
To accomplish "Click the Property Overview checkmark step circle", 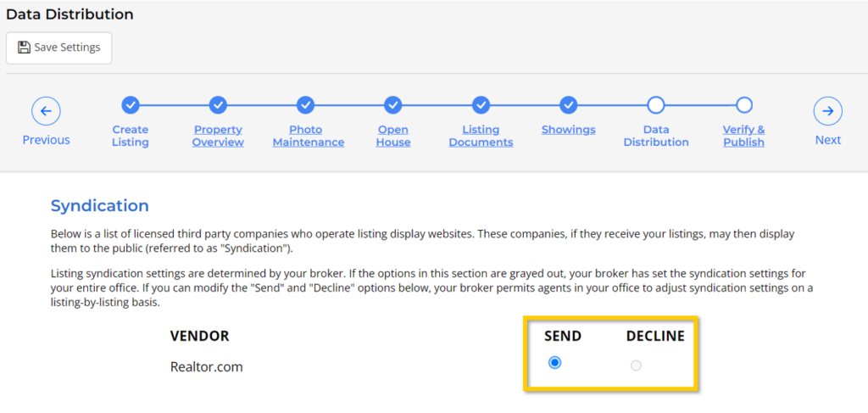I will tap(218, 104).
